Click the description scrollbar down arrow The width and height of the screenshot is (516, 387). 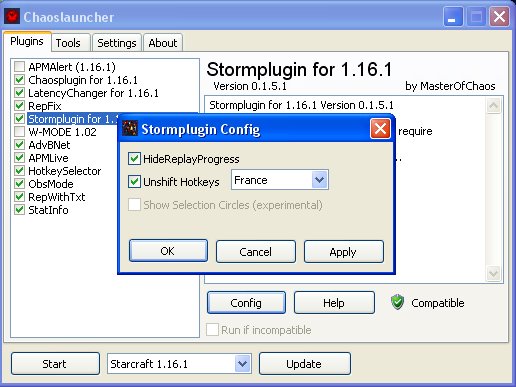click(x=493, y=273)
